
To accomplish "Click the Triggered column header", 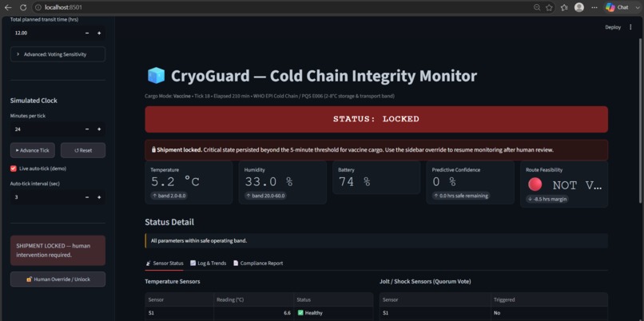I will pos(549,299).
